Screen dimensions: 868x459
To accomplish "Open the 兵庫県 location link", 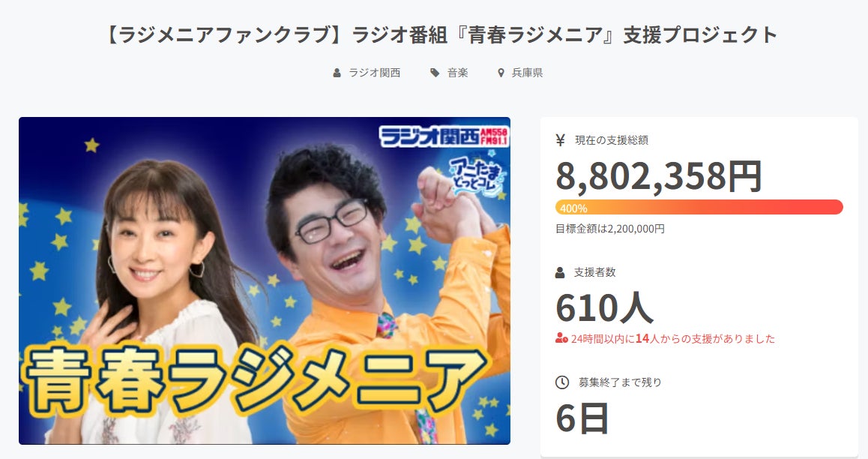I will [527, 73].
